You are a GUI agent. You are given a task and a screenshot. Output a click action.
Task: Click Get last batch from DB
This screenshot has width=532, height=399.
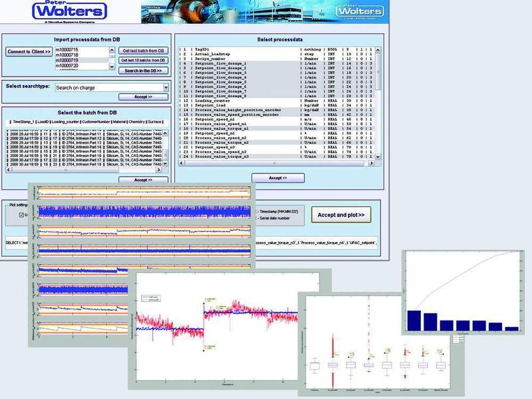(x=143, y=51)
